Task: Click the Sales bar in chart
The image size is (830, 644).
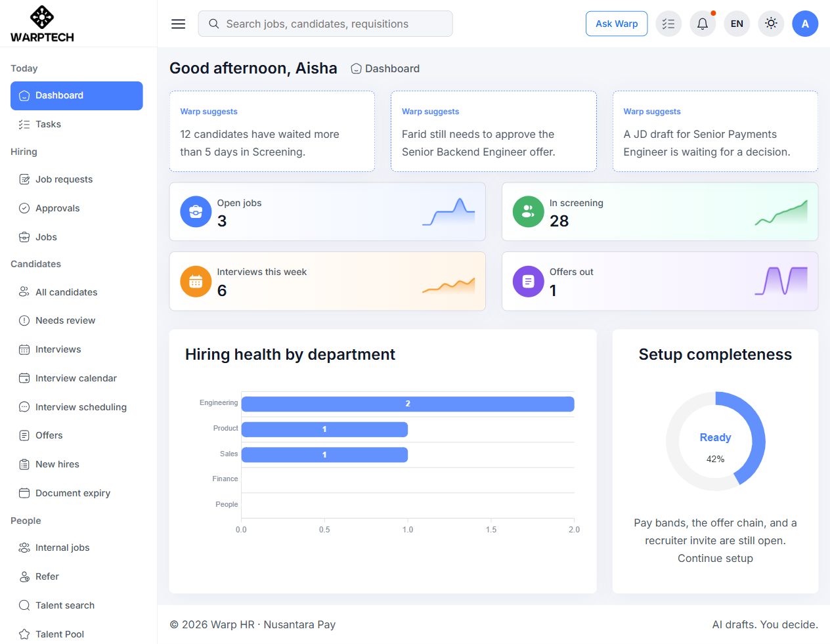Action: 324,455
